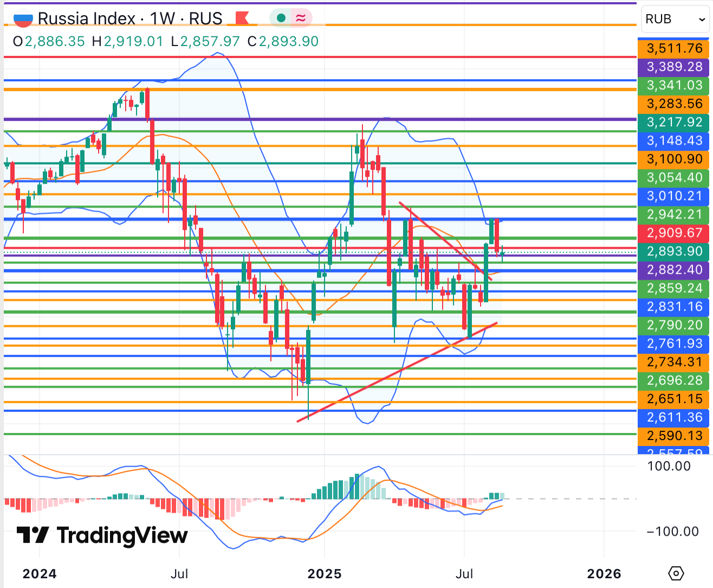The width and height of the screenshot is (713, 588).
Task: Open the RUB currency dropdown
Action: [675, 20]
